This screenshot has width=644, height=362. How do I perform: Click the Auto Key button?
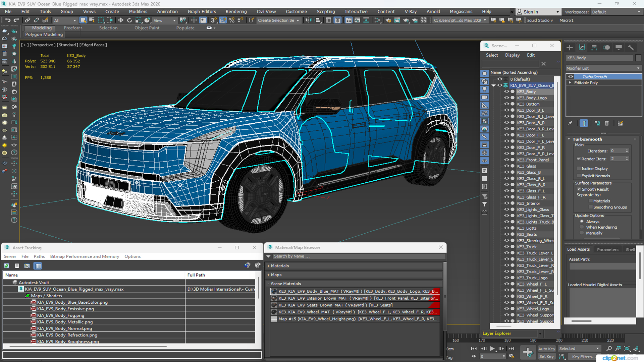[546, 349]
